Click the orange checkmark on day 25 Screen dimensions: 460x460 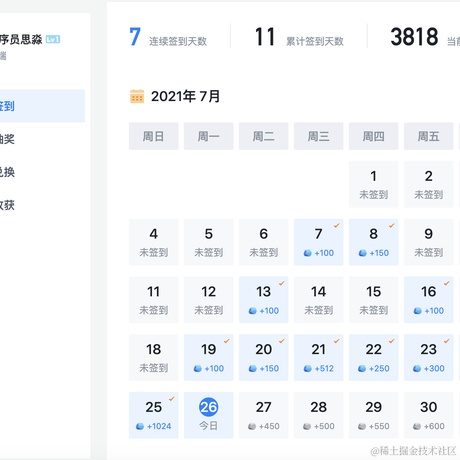(172, 399)
